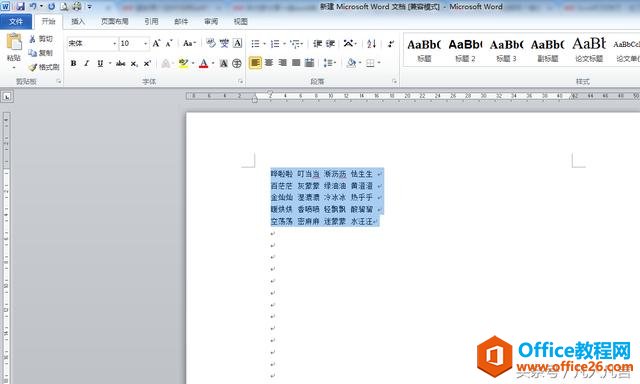
Task: Click yellow text highlight color button
Action: point(183,63)
